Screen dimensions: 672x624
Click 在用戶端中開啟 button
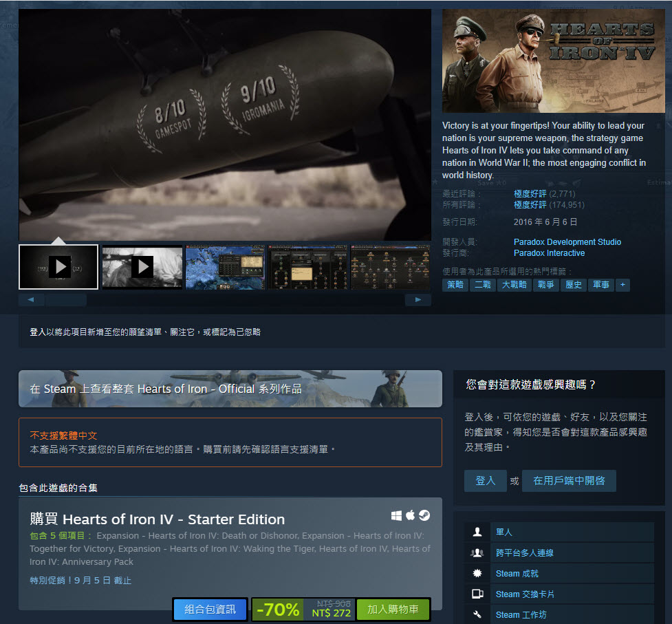[x=569, y=481]
